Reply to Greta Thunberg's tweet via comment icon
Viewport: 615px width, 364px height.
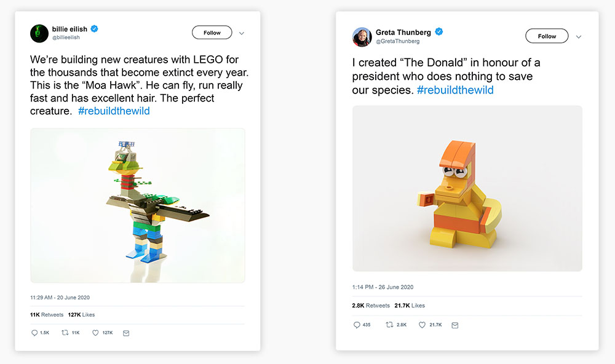pyautogui.click(x=357, y=325)
